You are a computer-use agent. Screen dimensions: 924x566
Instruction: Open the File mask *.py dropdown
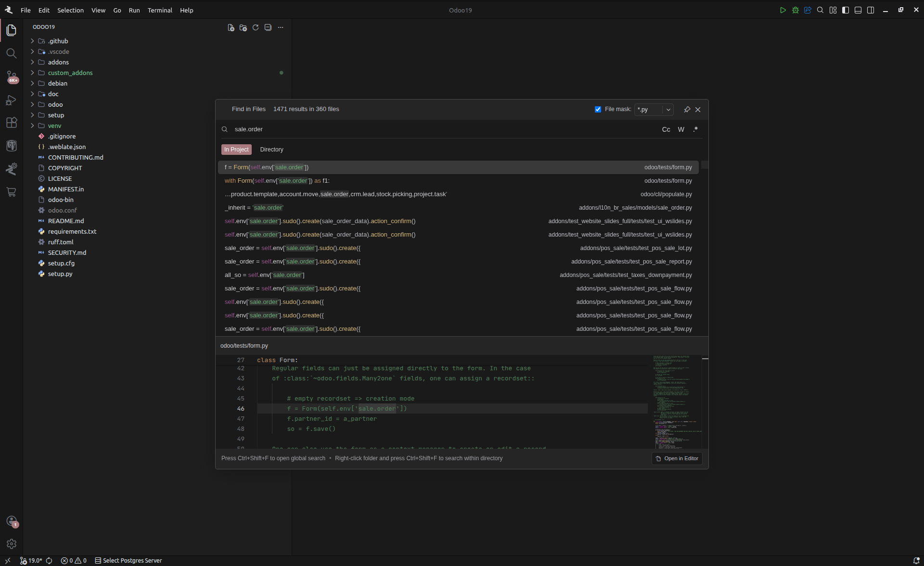coord(668,110)
